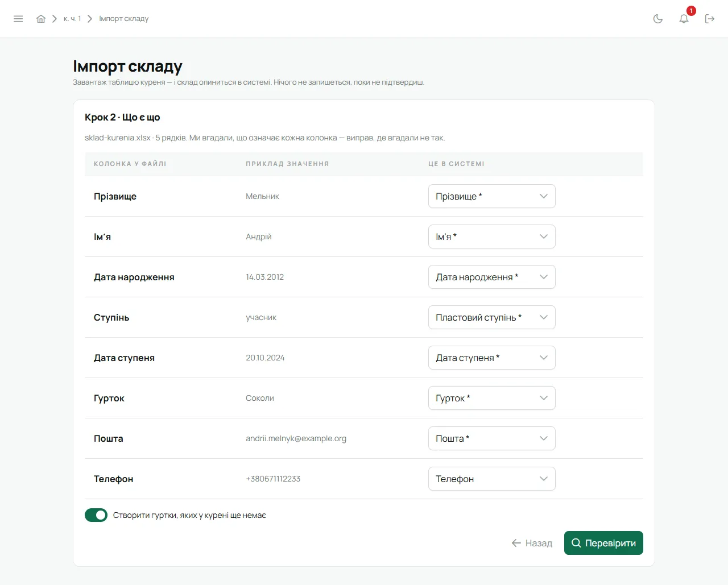Open the Пластовий ступінь dropdown
728x585 pixels.
click(492, 317)
